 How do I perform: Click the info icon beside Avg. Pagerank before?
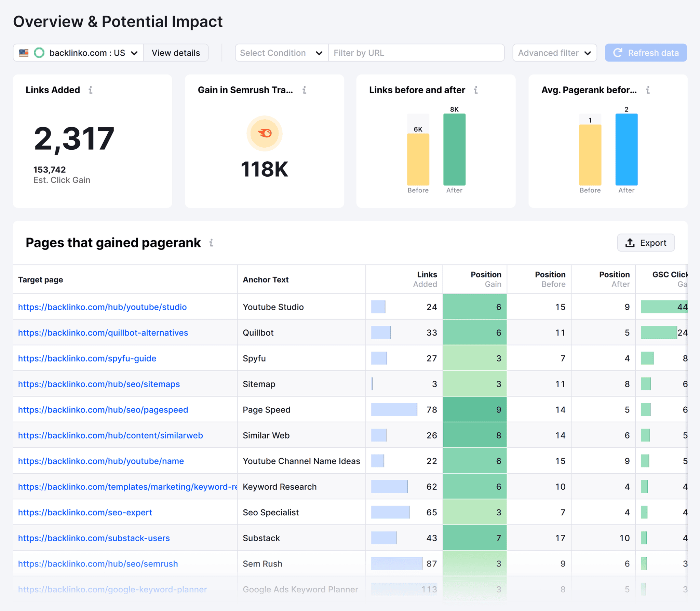tap(648, 90)
